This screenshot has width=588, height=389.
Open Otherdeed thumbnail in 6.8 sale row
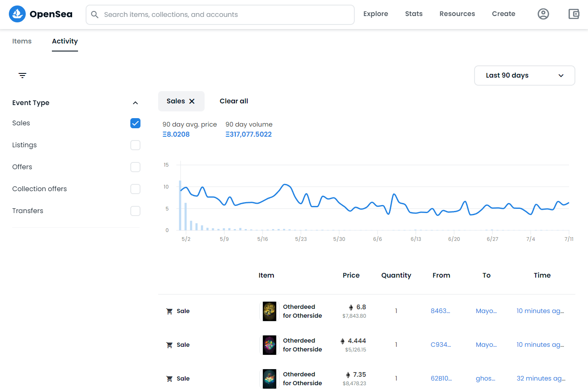(x=270, y=311)
